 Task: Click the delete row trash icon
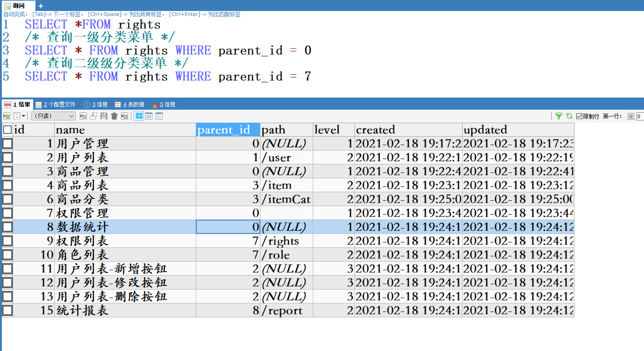pos(114,116)
